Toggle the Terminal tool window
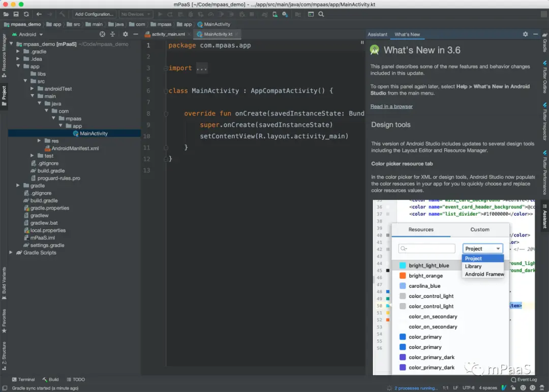Image resolution: width=549 pixels, height=392 pixels. [x=23, y=379]
